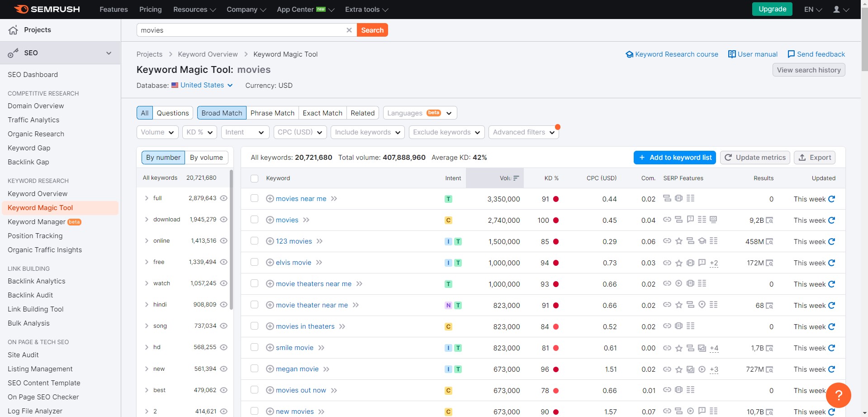868x417 pixels.
Task: Check the '123 movies' row checkbox
Action: pyautogui.click(x=255, y=241)
